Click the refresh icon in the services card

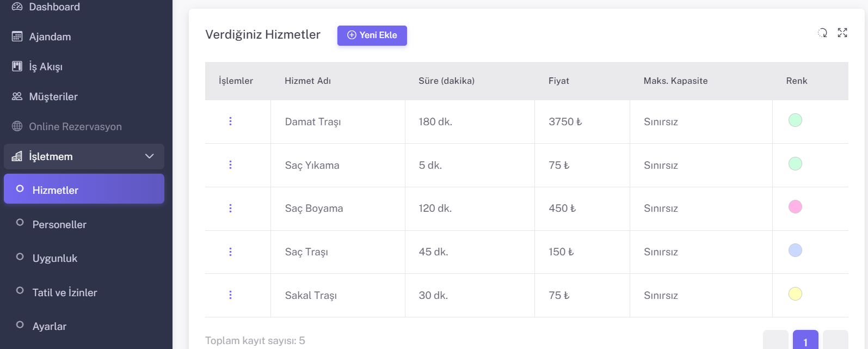822,33
